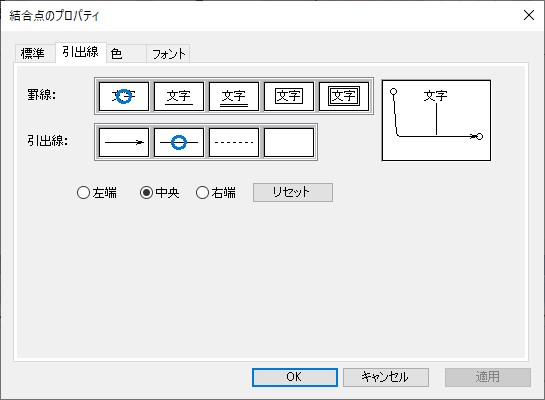This screenshot has width=545, height=400.
Task: Choose the solid leader line without arrow
Action: pos(179,142)
